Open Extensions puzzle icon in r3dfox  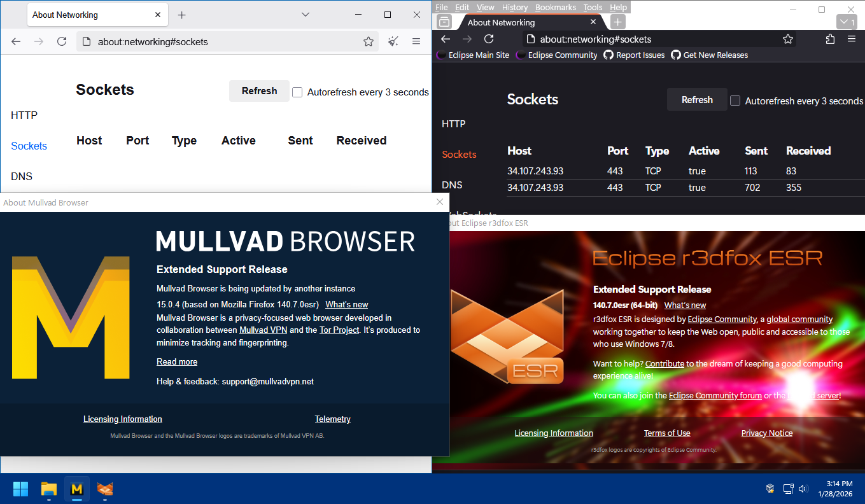pos(830,39)
